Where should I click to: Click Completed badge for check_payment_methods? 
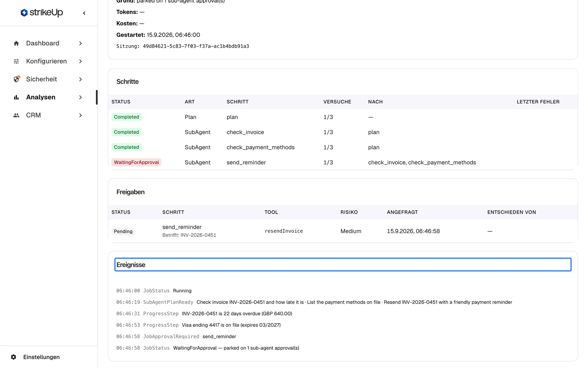[x=126, y=147]
